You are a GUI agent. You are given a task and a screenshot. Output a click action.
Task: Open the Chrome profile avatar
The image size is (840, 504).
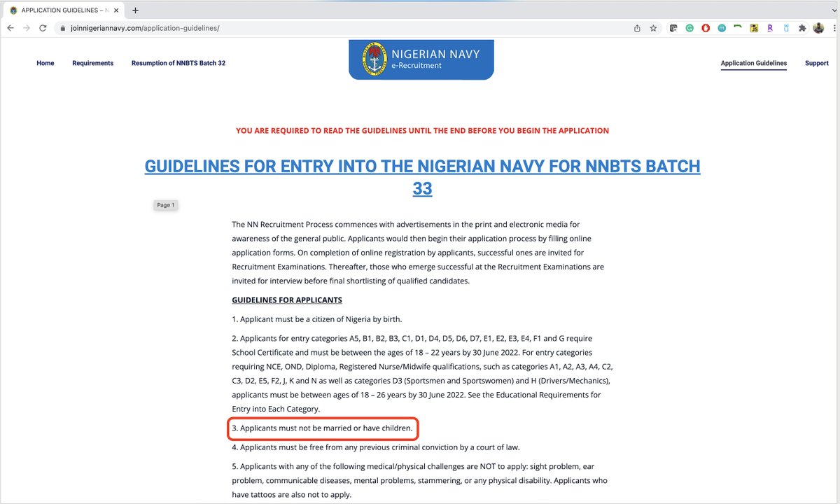click(817, 28)
